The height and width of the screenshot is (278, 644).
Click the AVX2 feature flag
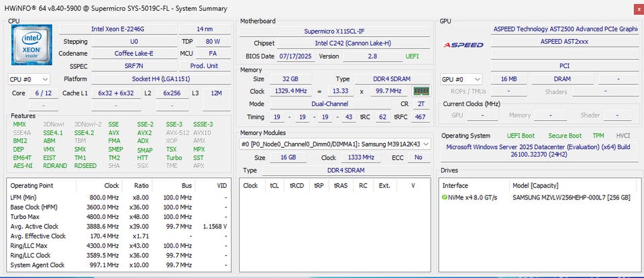click(x=145, y=133)
